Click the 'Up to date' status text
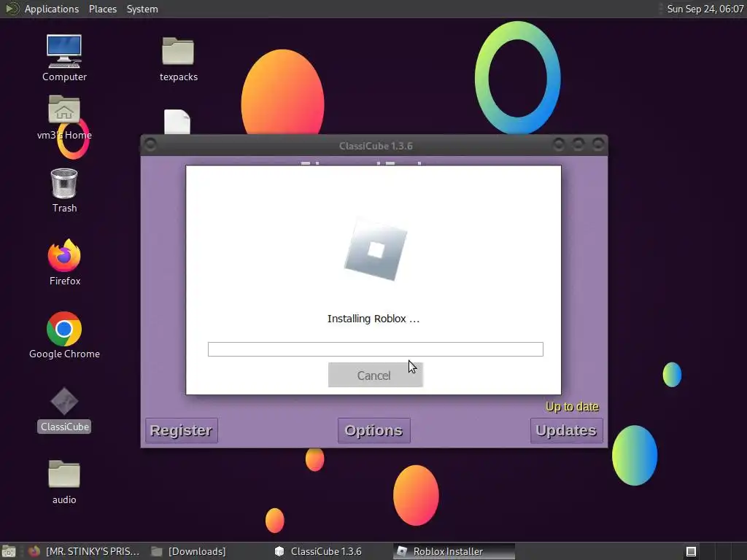 coord(572,407)
